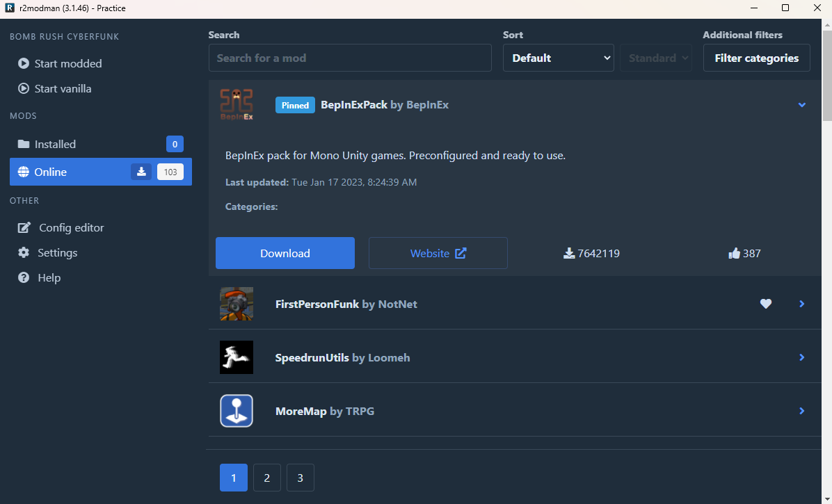Go to results page 3

click(300, 478)
